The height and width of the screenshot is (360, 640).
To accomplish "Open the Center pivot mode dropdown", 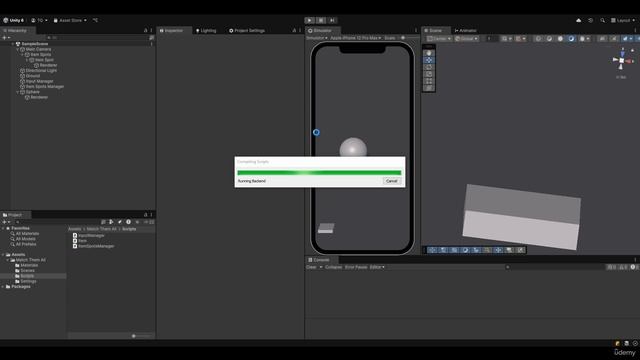I will (439, 39).
